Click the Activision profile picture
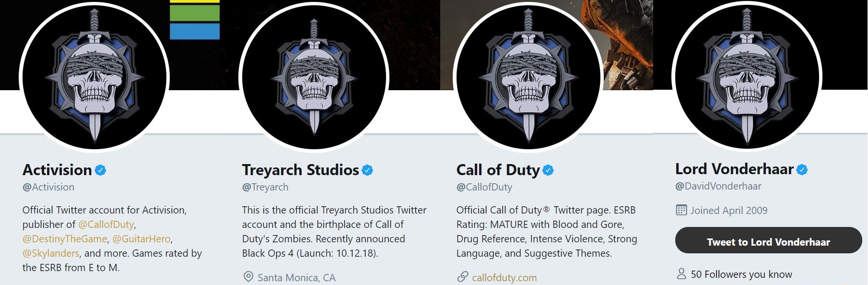This screenshot has width=868, height=285. pyautogui.click(x=94, y=78)
